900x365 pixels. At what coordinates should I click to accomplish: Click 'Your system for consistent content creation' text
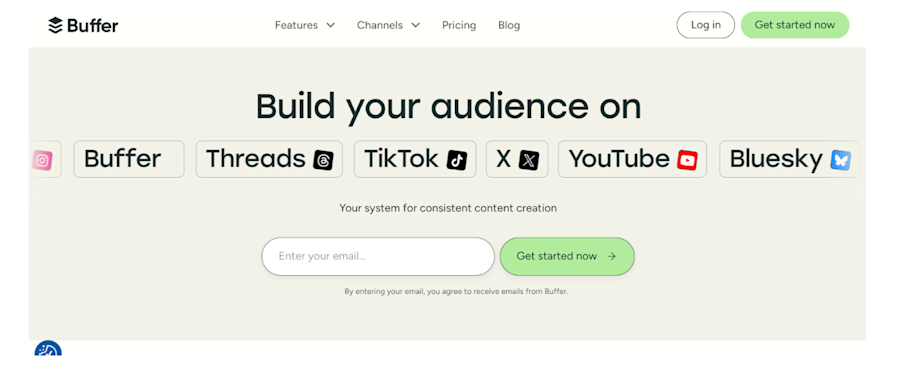(448, 208)
